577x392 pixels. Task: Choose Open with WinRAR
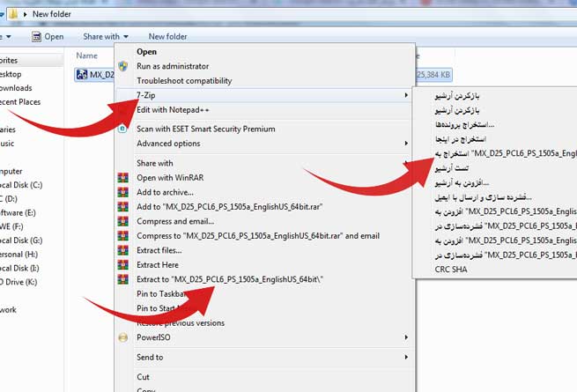click(x=170, y=178)
